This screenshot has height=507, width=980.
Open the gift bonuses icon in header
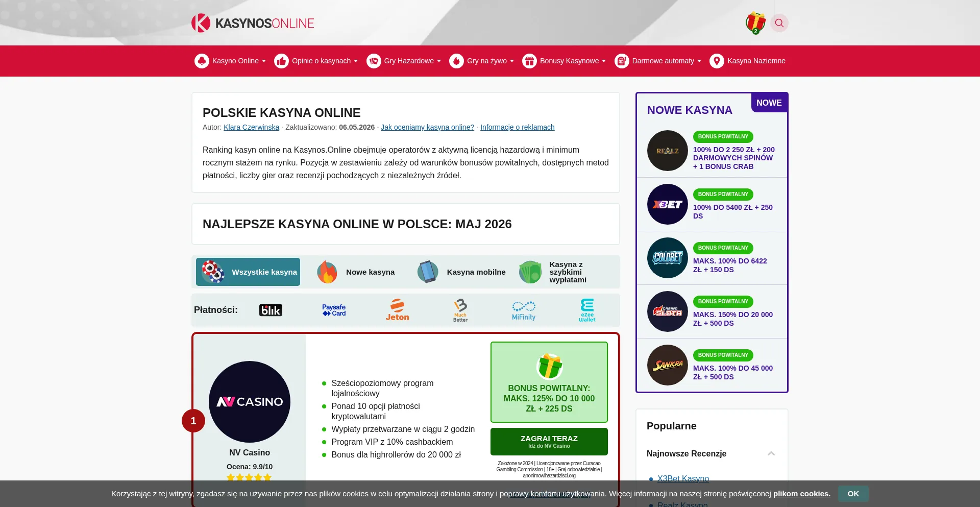[x=755, y=23]
